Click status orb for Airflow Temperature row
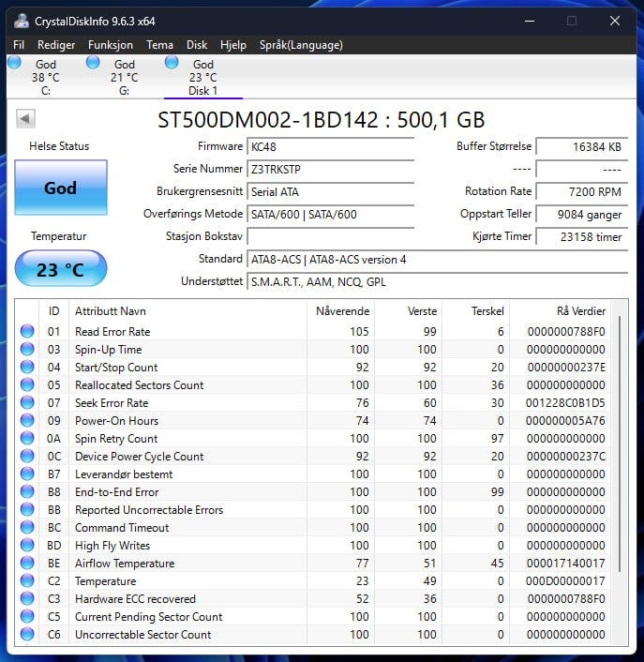Image resolution: width=644 pixels, height=662 pixels. click(27, 563)
